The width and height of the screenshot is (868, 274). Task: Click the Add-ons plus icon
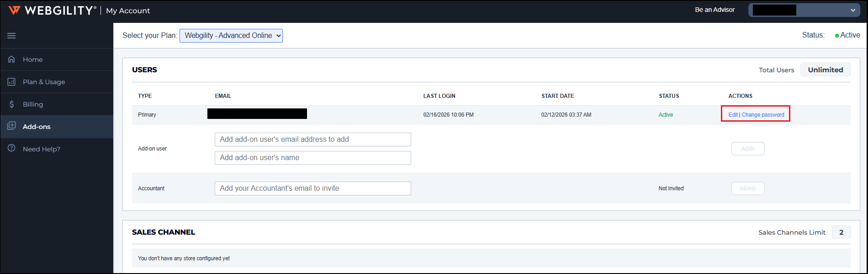tap(11, 126)
